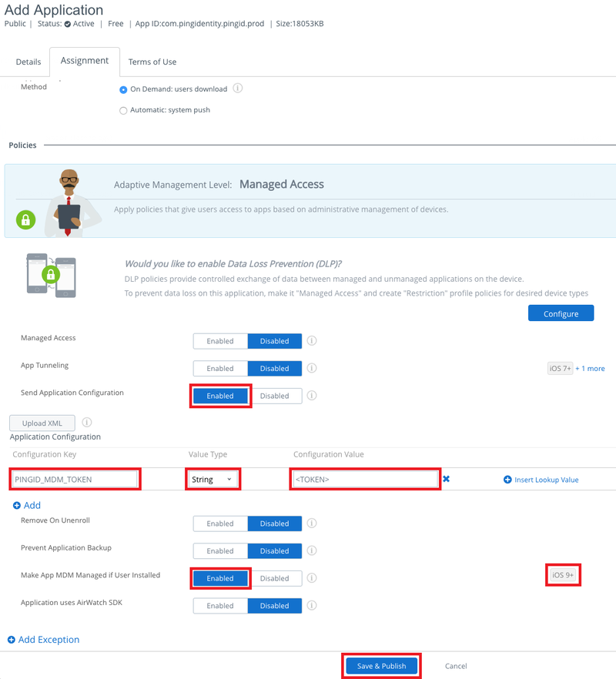Remove configuration row with blue X icon
Viewport: 616px width, 679px height.
[x=446, y=479]
